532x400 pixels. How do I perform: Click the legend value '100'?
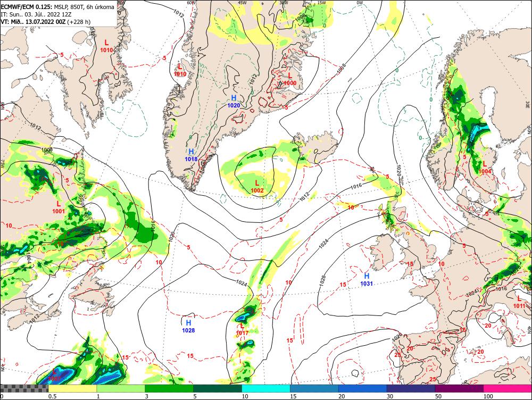[x=488, y=396]
